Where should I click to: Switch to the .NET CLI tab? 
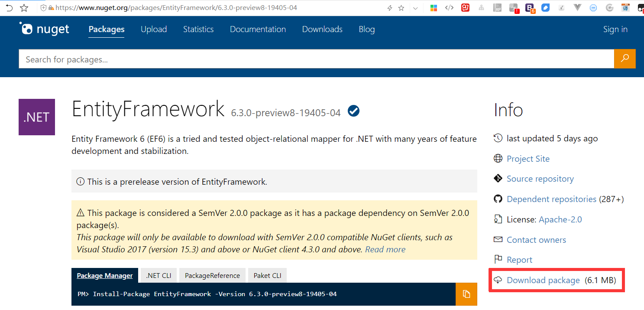[x=159, y=275]
